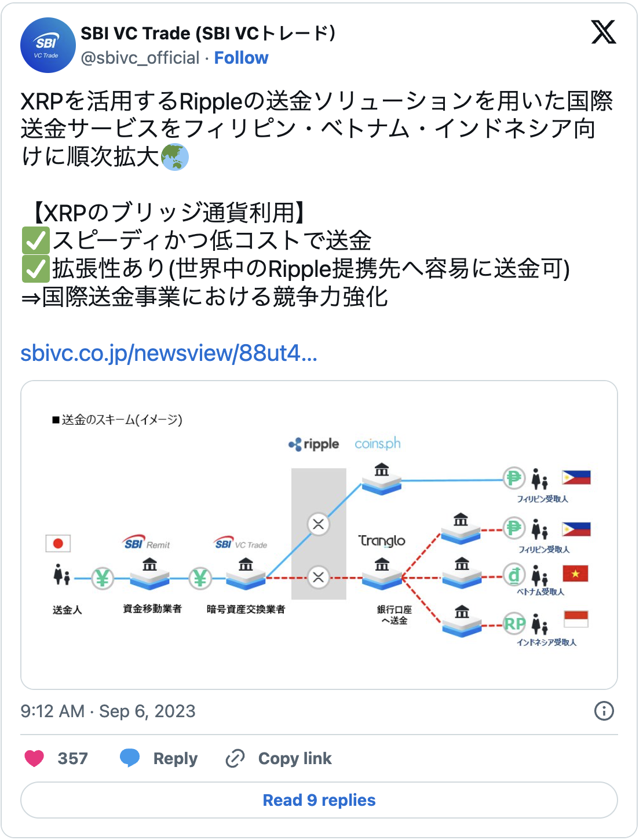This screenshot has height=840, width=643.
Task: Open the tweet timestamp 9:12 AM Sep 6, 2023
Action: tap(108, 711)
